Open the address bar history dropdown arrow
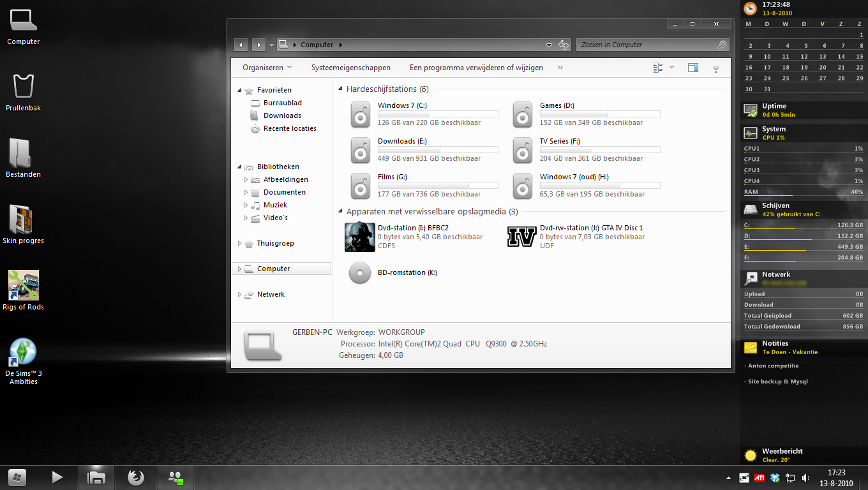 click(549, 45)
